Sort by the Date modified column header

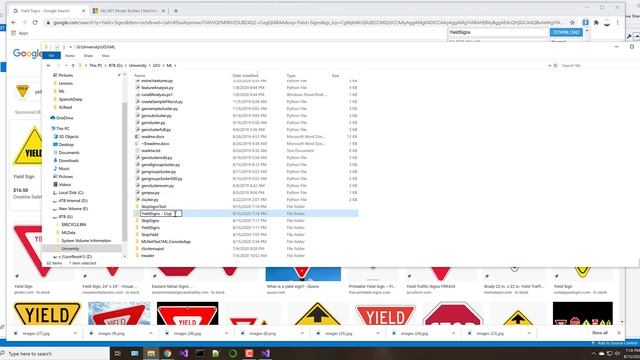[x=245, y=76]
